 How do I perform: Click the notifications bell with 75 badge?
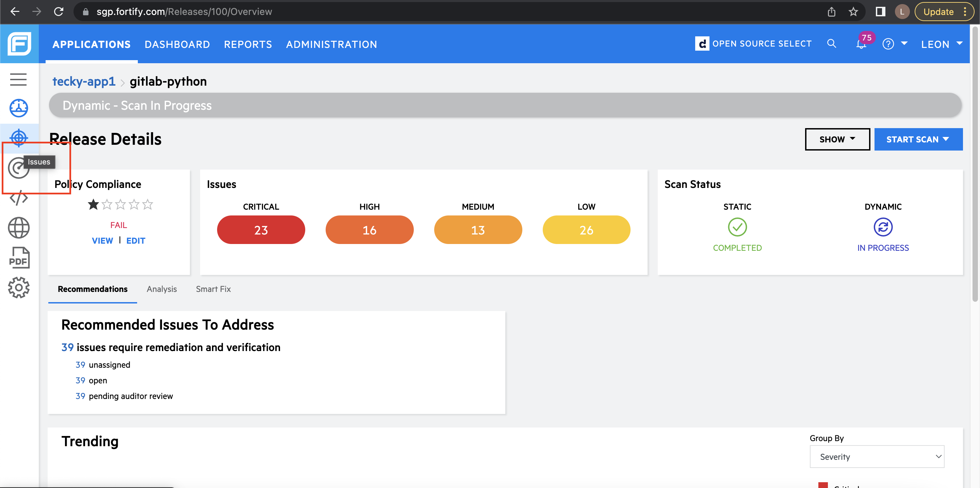click(x=861, y=44)
